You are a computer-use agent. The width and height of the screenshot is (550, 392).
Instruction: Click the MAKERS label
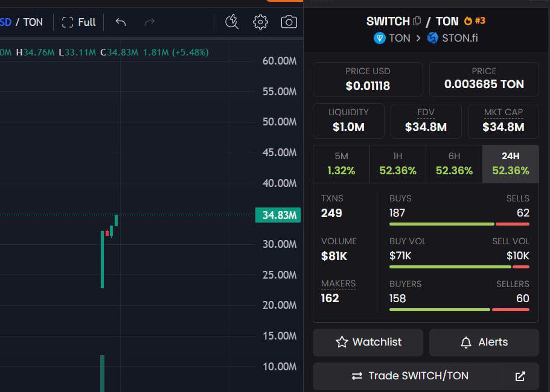[339, 283]
